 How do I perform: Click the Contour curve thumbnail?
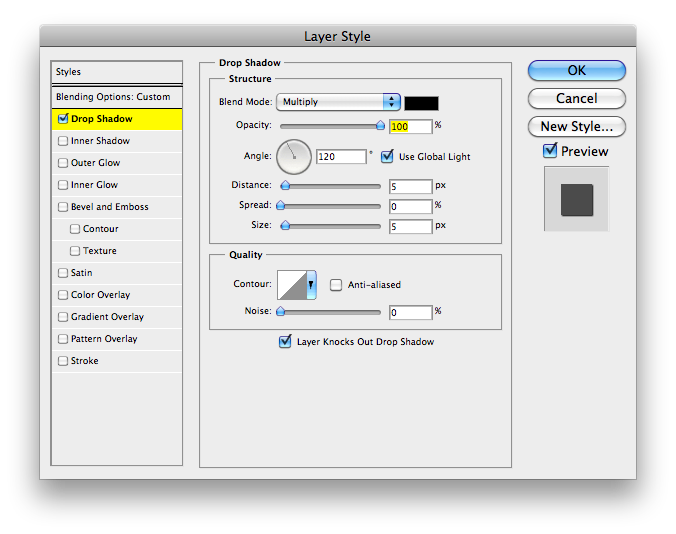point(291,285)
